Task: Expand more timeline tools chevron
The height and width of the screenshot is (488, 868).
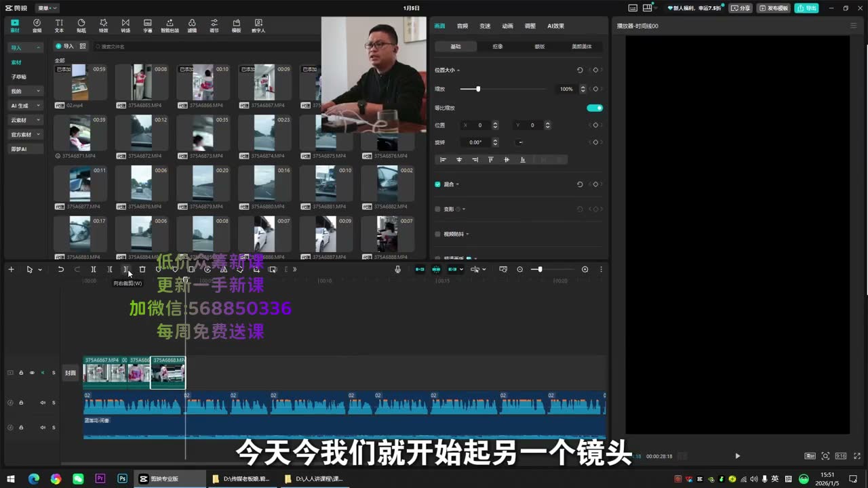Action: pos(294,269)
